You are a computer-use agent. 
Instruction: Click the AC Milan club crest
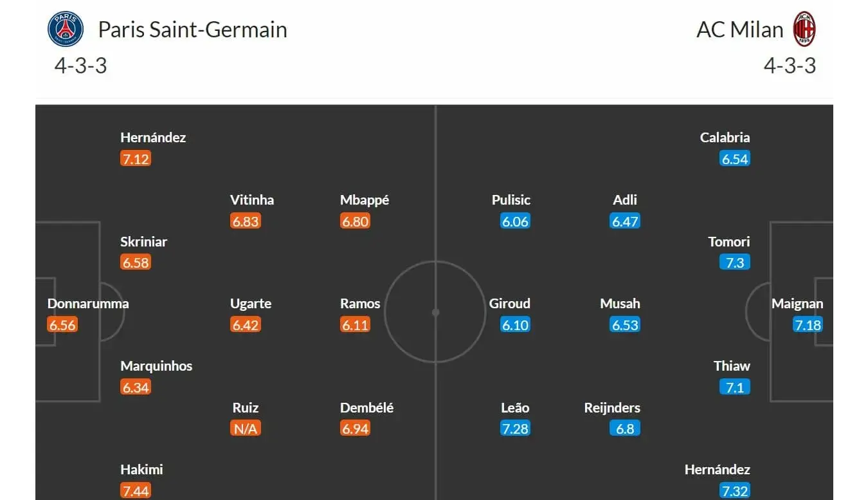pos(804,30)
